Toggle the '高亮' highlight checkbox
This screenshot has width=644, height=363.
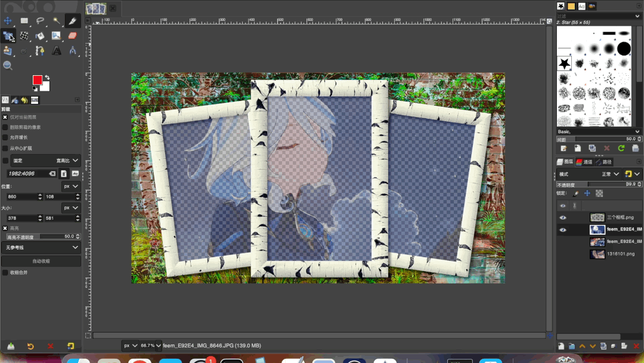pyautogui.click(x=5, y=228)
